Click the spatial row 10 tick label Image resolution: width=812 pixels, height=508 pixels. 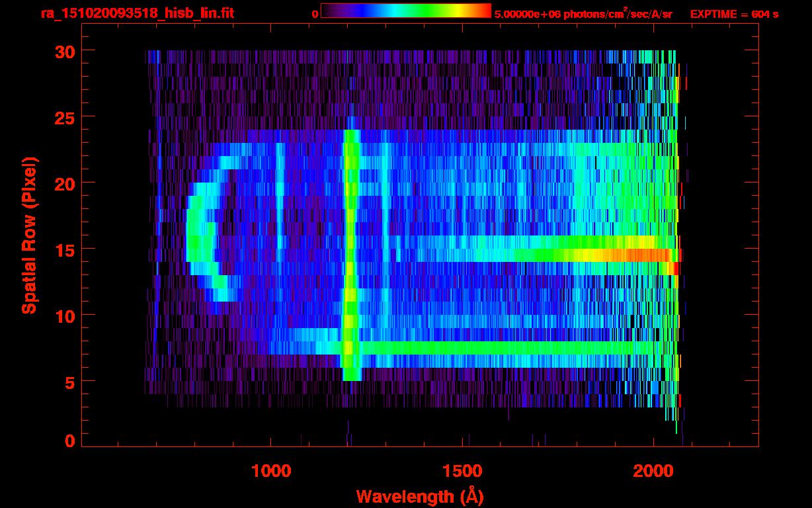65,316
